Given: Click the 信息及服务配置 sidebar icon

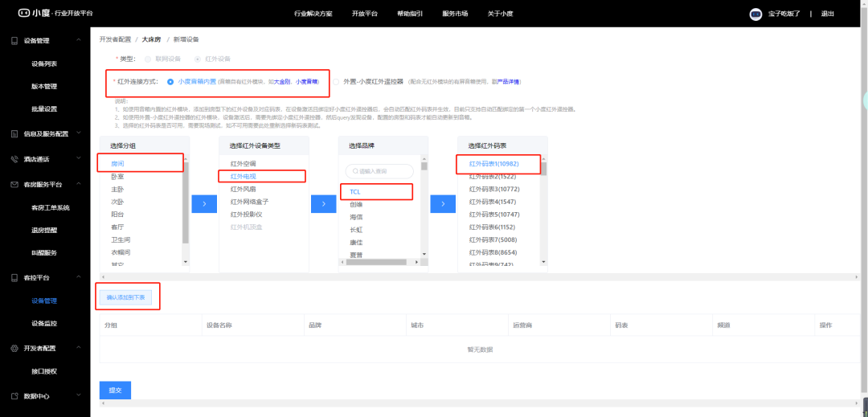Looking at the screenshot, I should (14, 133).
